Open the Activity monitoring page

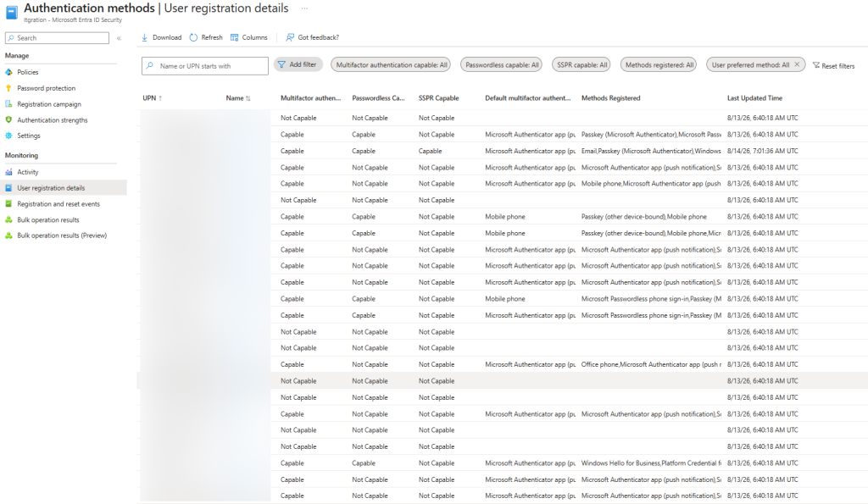28,172
